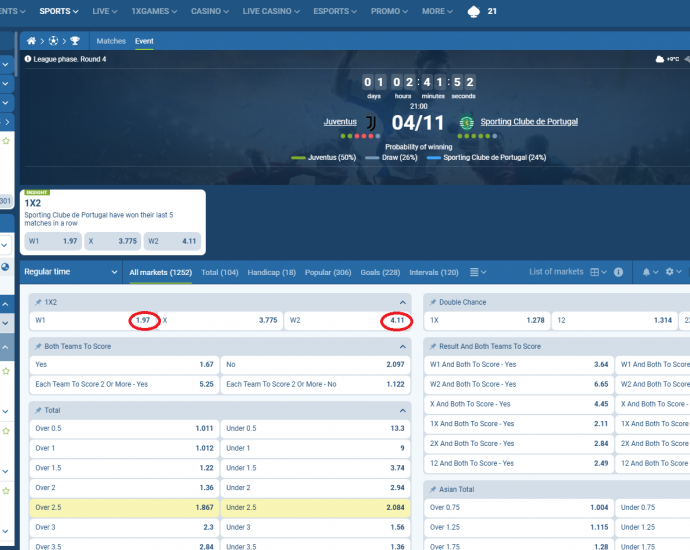Image resolution: width=690 pixels, height=550 pixels.
Task: Select Each Team To Score 2 Or More - Yes
Action: pyautogui.click(x=124, y=384)
